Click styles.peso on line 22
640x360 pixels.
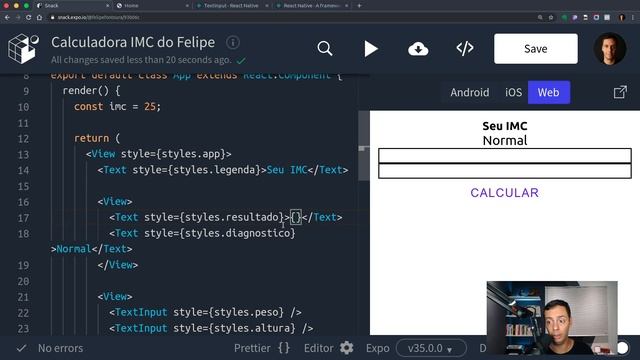tap(249, 312)
